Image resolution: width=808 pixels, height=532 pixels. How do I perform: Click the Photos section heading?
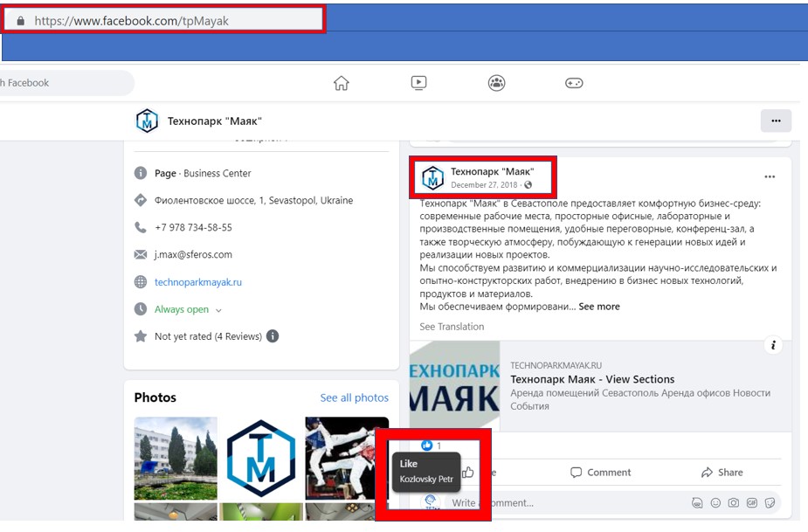coord(155,397)
